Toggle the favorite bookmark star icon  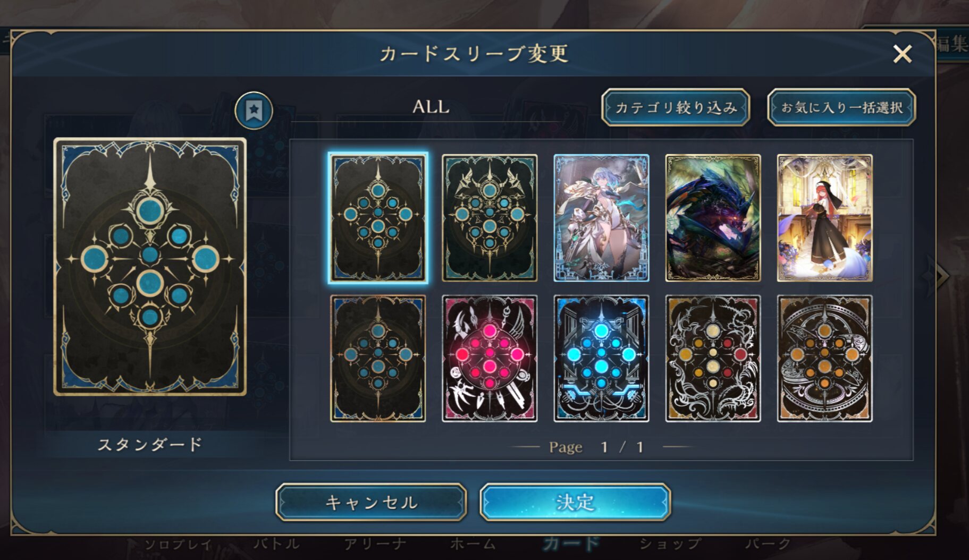tap(254, 111)
